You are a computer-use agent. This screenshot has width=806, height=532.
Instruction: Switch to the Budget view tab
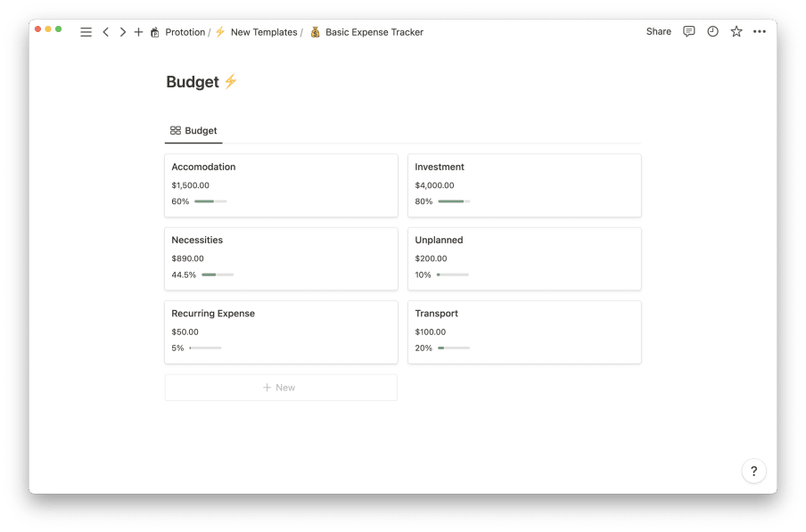(193, 130)
